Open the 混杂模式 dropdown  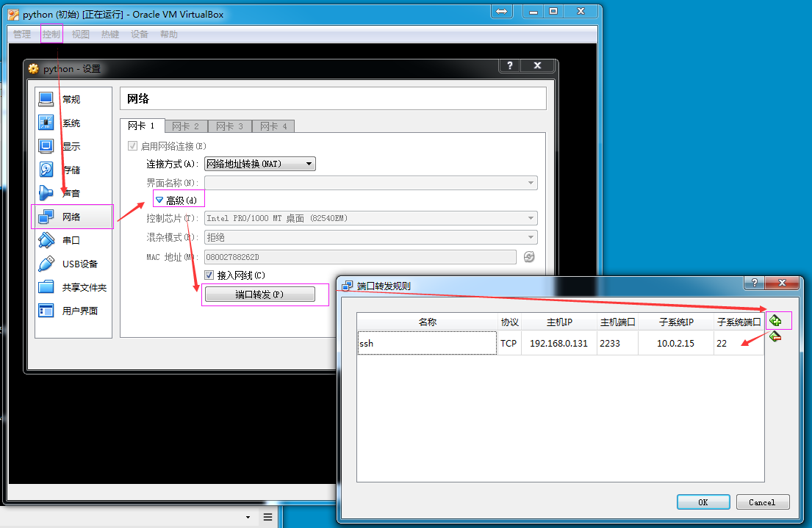371,238
